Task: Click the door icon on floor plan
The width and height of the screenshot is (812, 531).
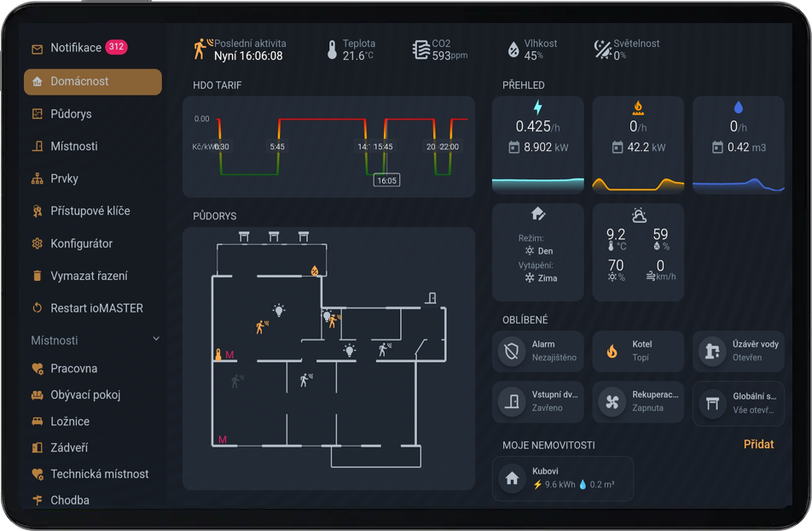Action: click(432, 298)
